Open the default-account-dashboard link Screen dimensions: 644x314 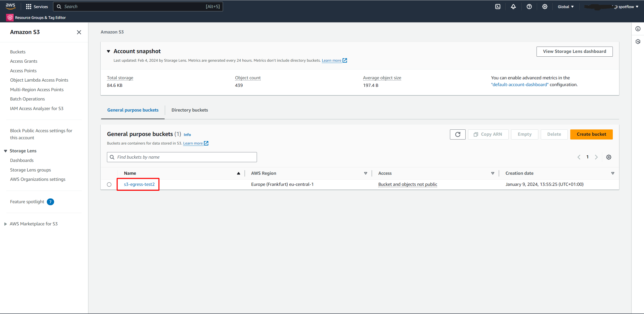(x=520, y=85)
